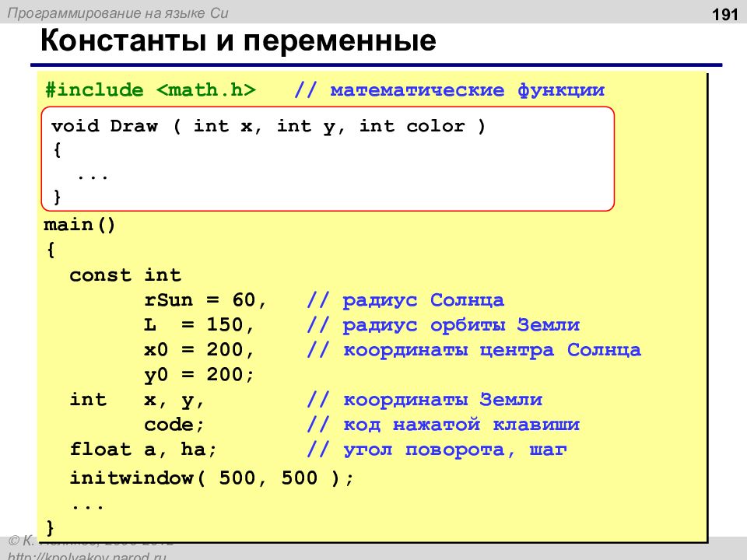The width and height of the screenshot is (747, 560).
Task: Click the "x0 = 200," code
Action: click(199, 350)
